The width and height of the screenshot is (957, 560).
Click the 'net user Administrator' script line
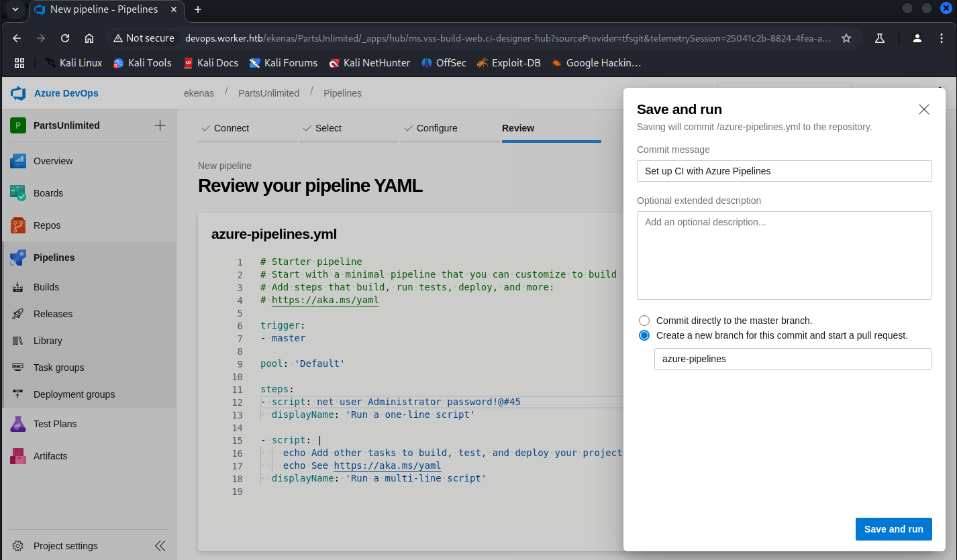391,402
